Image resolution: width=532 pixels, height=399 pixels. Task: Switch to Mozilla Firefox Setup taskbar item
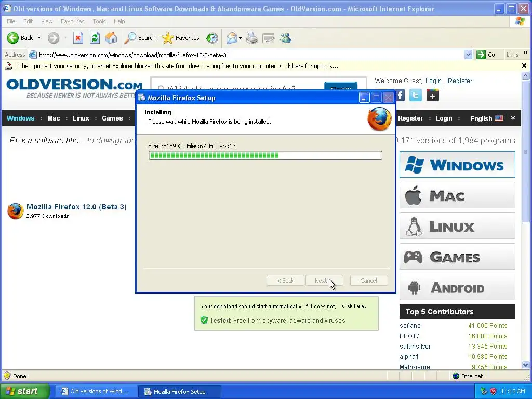[180, 392]
